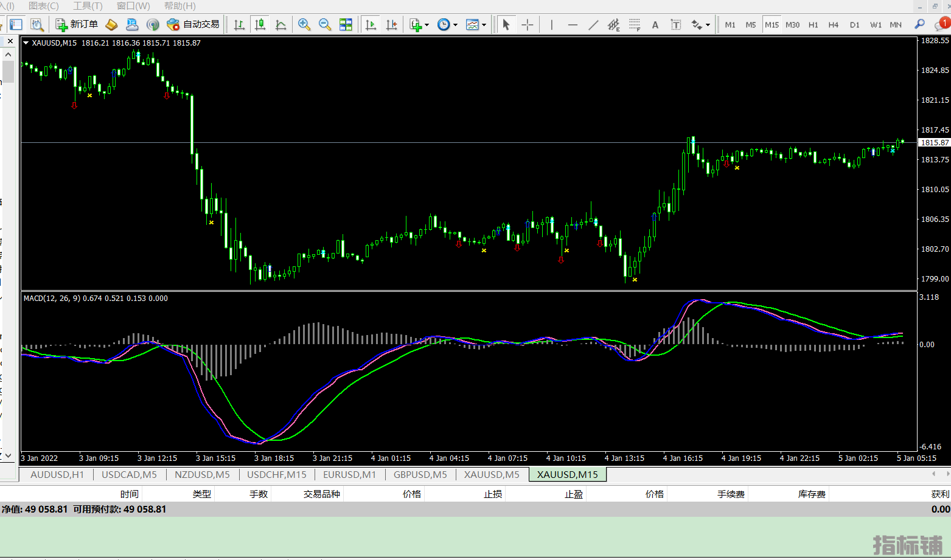
Task: Open the 帮助(H) menu
Action: 180,6
